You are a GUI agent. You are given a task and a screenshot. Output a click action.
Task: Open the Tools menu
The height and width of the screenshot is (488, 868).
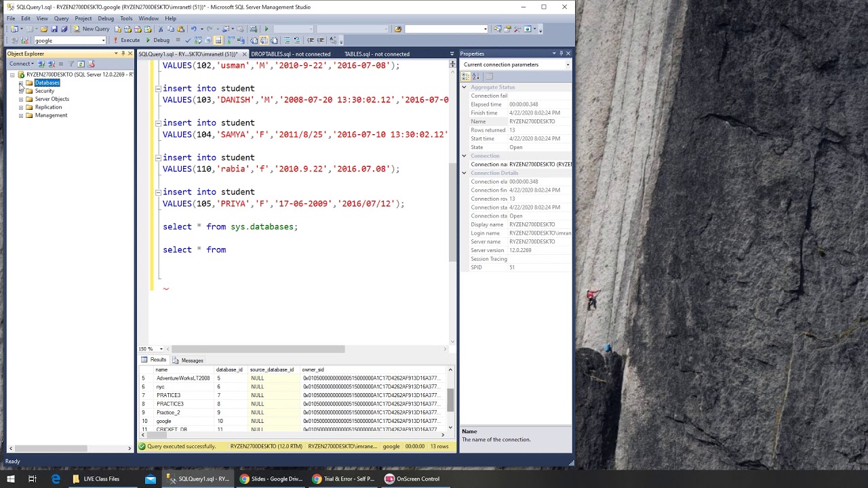point(126,18)
